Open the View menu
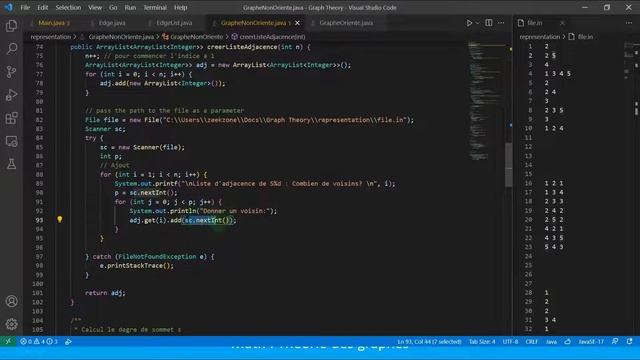 pyautogui.click(x=95, y=7)
